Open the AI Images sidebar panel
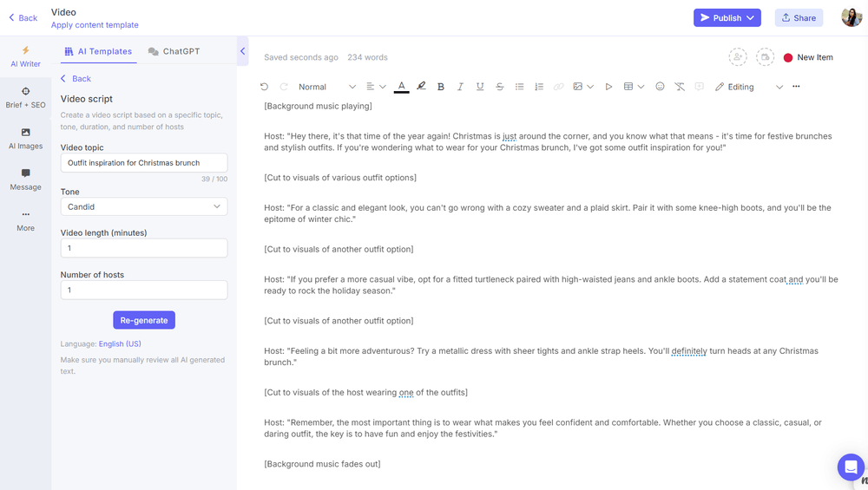 click(x=25, y=138)
